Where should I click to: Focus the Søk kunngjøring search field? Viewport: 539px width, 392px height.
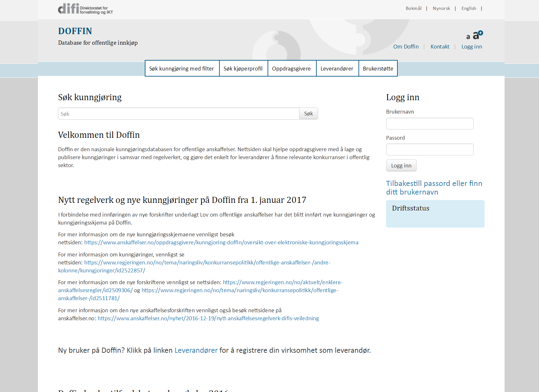coord(179,114)
